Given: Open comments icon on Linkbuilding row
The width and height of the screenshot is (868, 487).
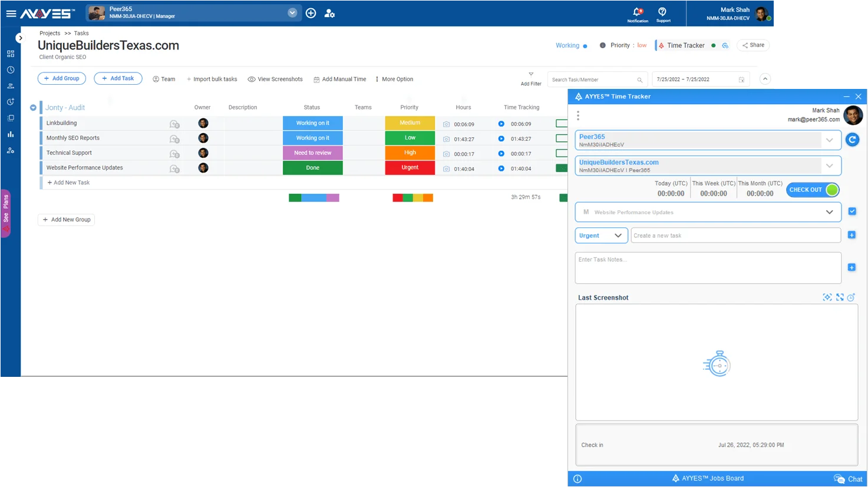Looking at the screenshot, I should 174,124.
